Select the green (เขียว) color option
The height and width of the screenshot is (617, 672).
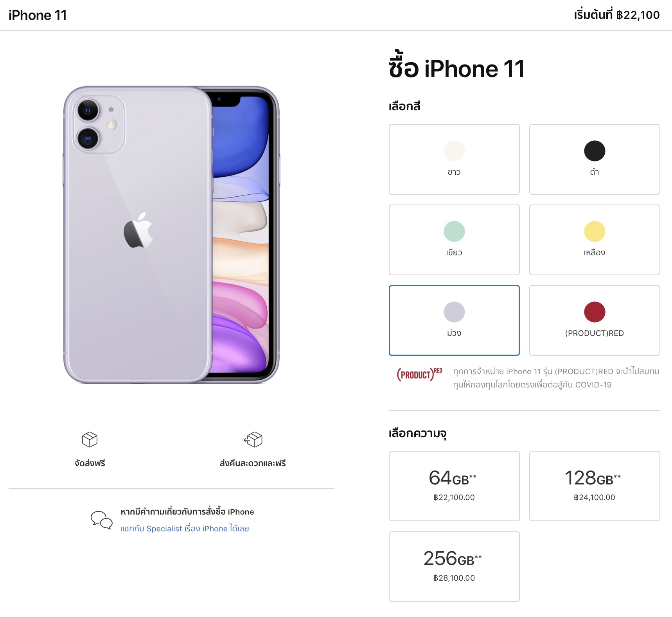[454, 240]
